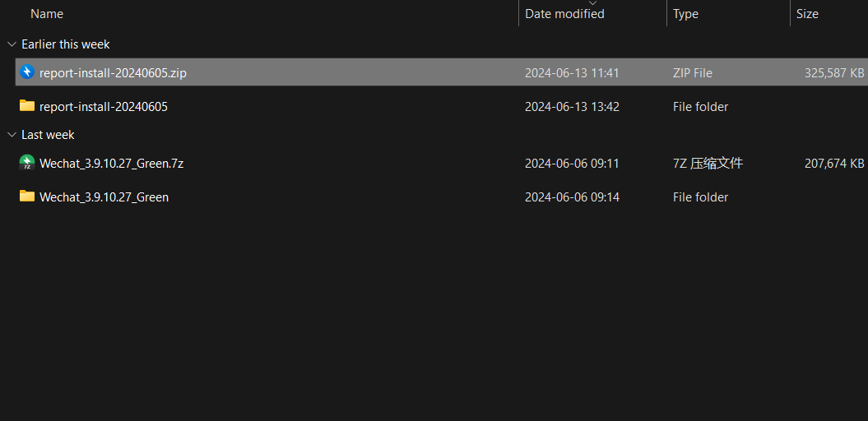This screenshot has width=868, height=421.
Task: Sort files by the Size column header
Action: (807, 14)
